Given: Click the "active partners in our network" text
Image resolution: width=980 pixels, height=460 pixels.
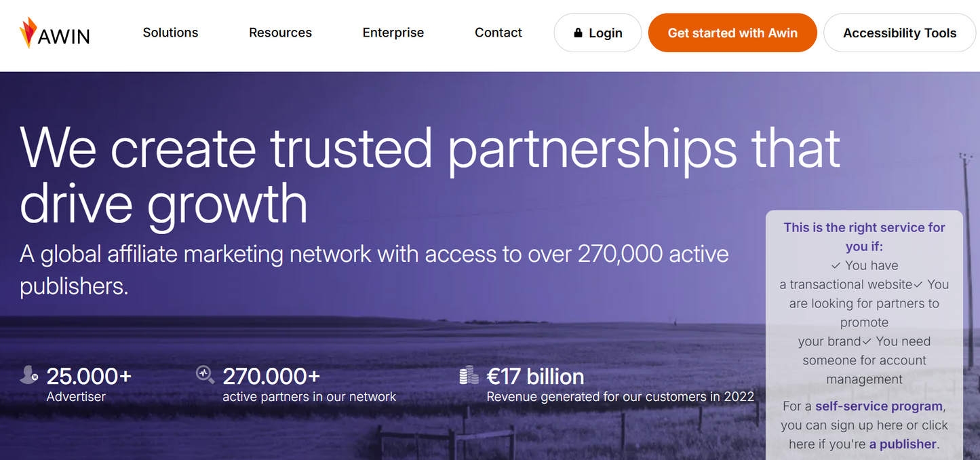Looking at the screenshot, I should coord(309,397).
